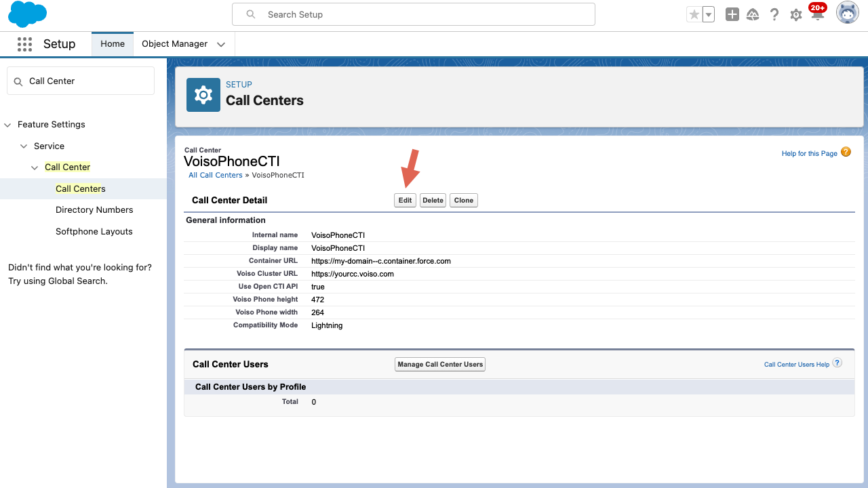Click the Internal name value VoisoPhoneCTI
868x488 pixels.
(338, 235)
